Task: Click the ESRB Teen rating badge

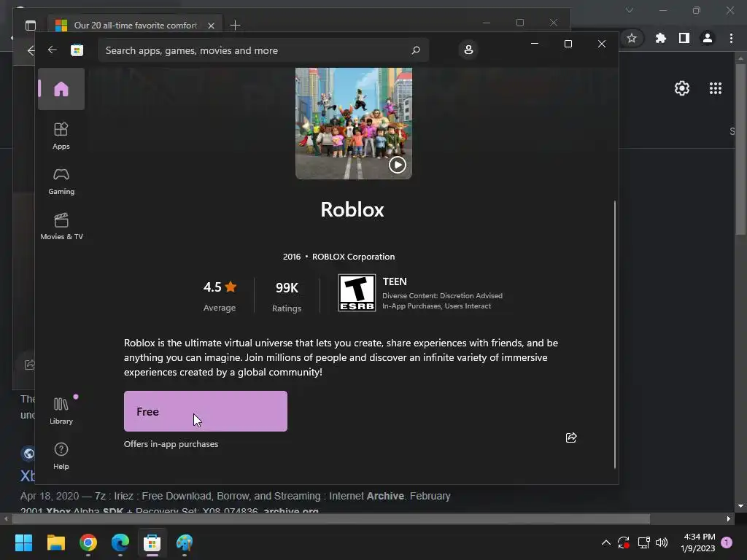Action: pyautogui.click(x=357, y=293)
